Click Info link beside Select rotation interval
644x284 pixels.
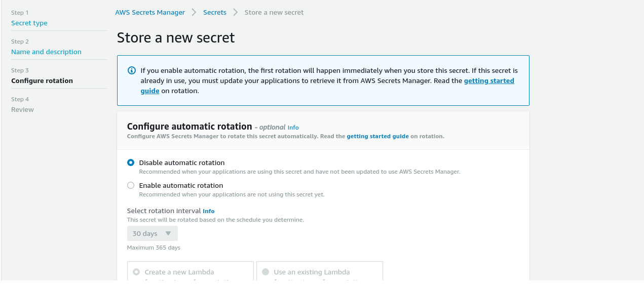[x=209, y=211]
